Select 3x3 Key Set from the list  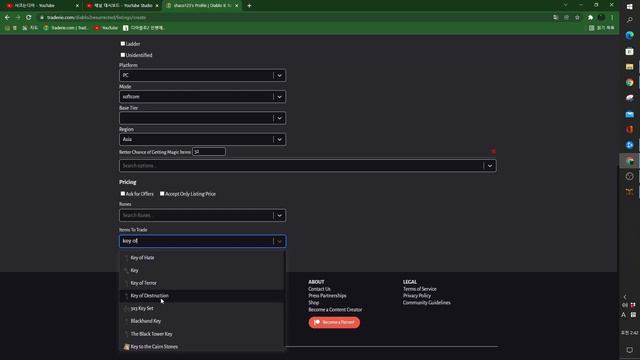coord(202,308)
